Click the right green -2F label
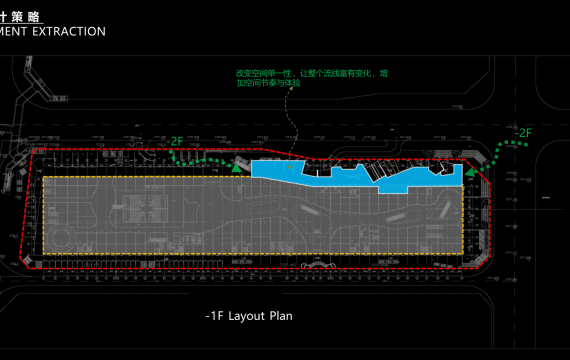The height and width of the screenshot is (360, 570). click(x=523, y=133)
